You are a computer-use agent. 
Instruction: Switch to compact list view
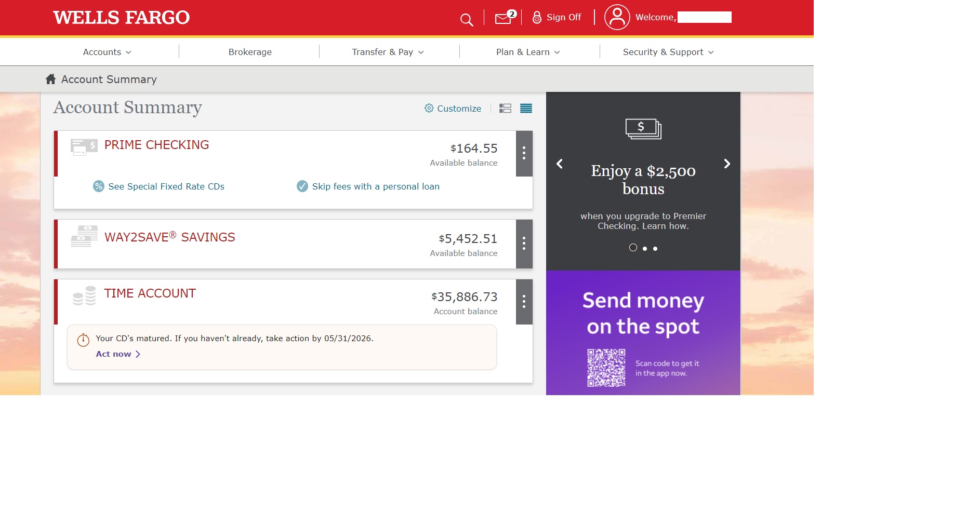526,108
